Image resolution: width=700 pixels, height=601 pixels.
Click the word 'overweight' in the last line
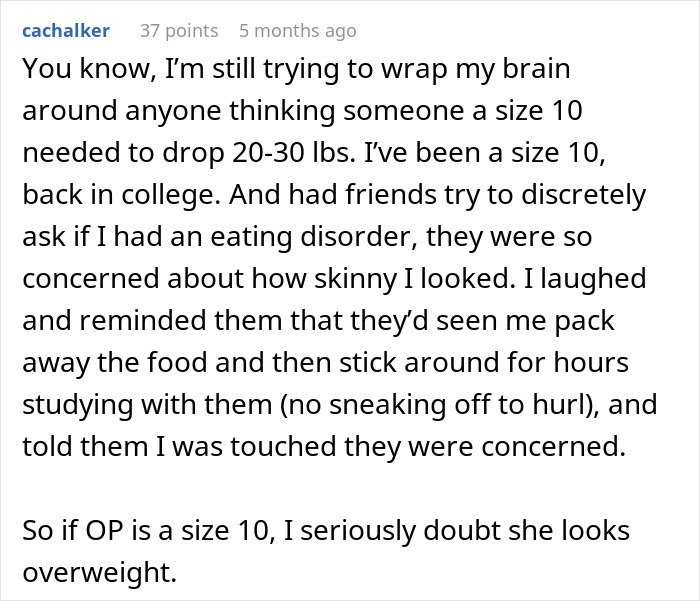97,573
